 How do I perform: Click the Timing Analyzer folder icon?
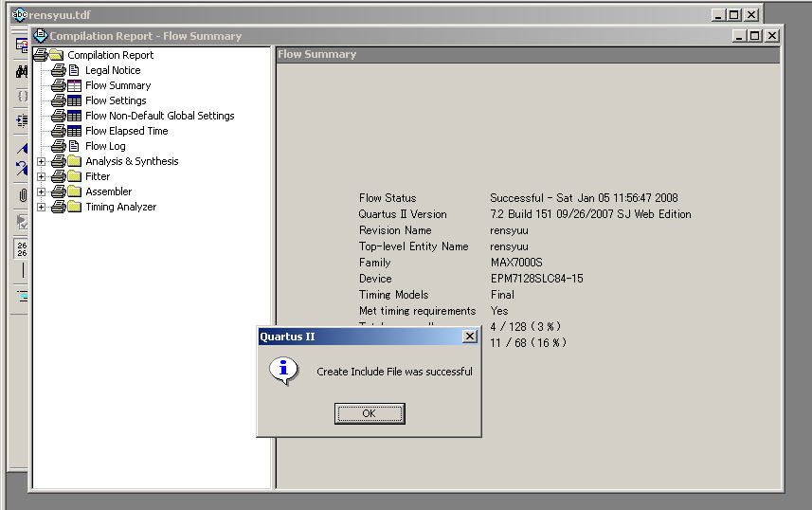75,207
